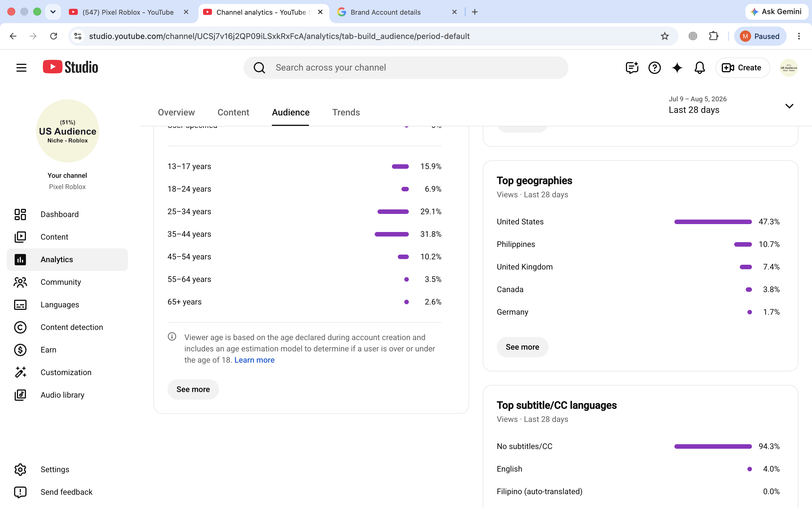The height and width of the screenshot is (508, 812).
Task: Click See more under age breakdown
Action: coord(193,389)
